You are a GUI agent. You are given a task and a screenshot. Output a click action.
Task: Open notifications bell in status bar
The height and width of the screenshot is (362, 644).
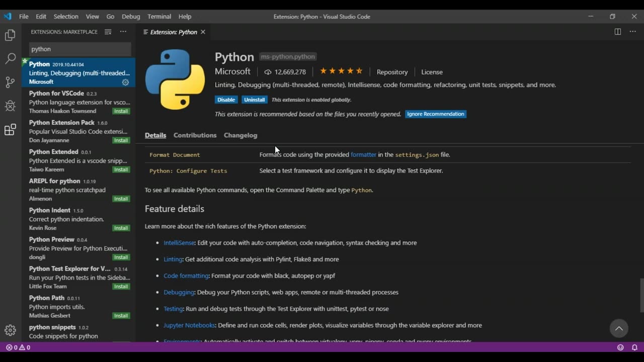click(634, 347)
